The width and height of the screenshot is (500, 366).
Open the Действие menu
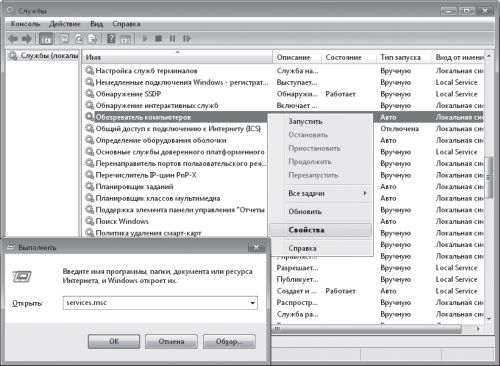click(x=65, y=24)
